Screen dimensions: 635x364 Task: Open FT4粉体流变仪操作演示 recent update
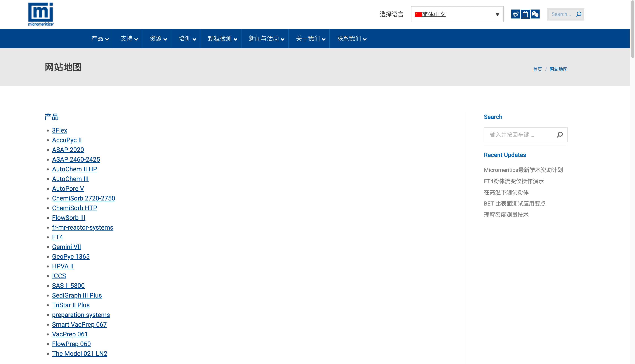514,181
